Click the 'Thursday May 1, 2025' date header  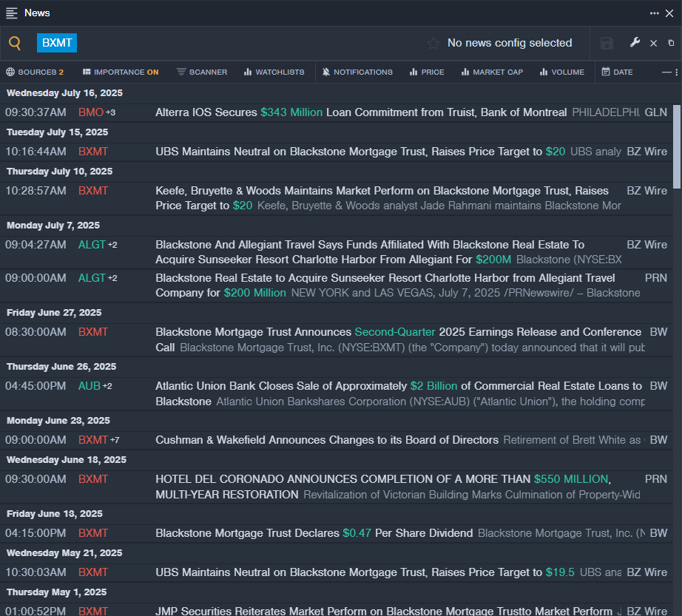click(x=56, y=592)
